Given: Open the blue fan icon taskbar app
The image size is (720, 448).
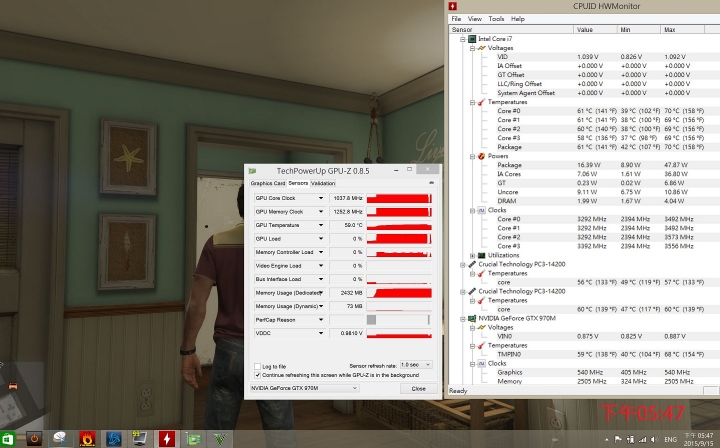Looking at the screenshot, I should pos(113,439).
